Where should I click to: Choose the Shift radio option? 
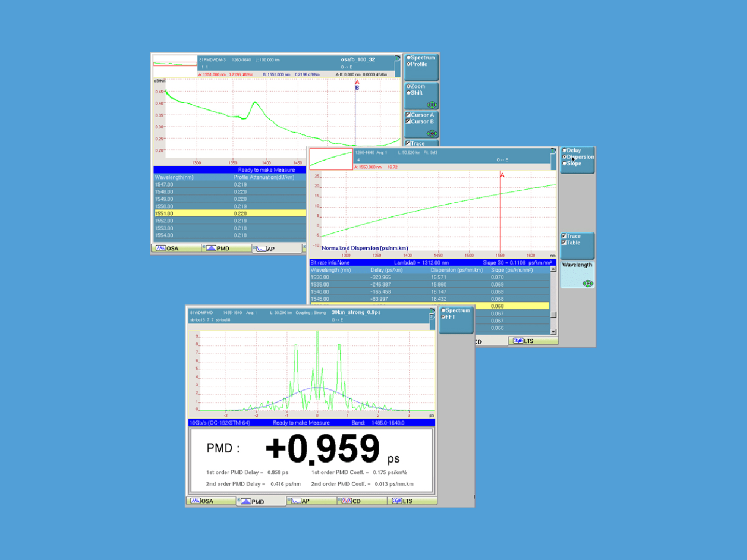point(409,93)
